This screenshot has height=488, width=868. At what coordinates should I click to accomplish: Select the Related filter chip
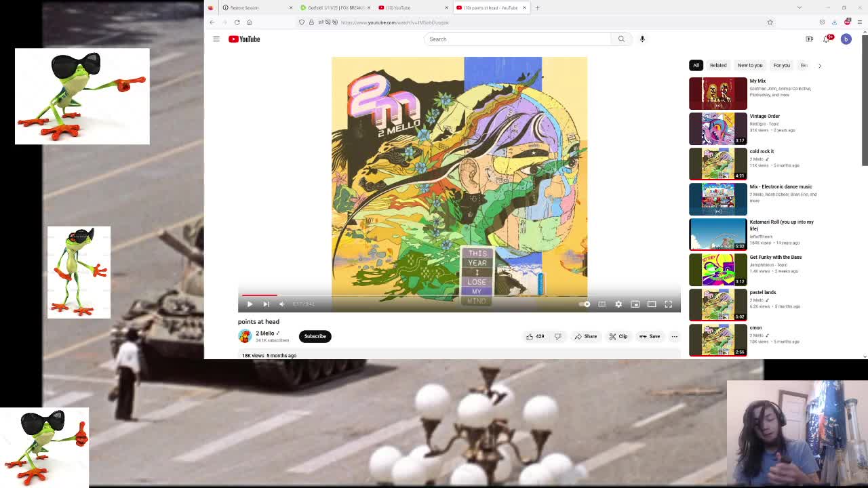718,65
